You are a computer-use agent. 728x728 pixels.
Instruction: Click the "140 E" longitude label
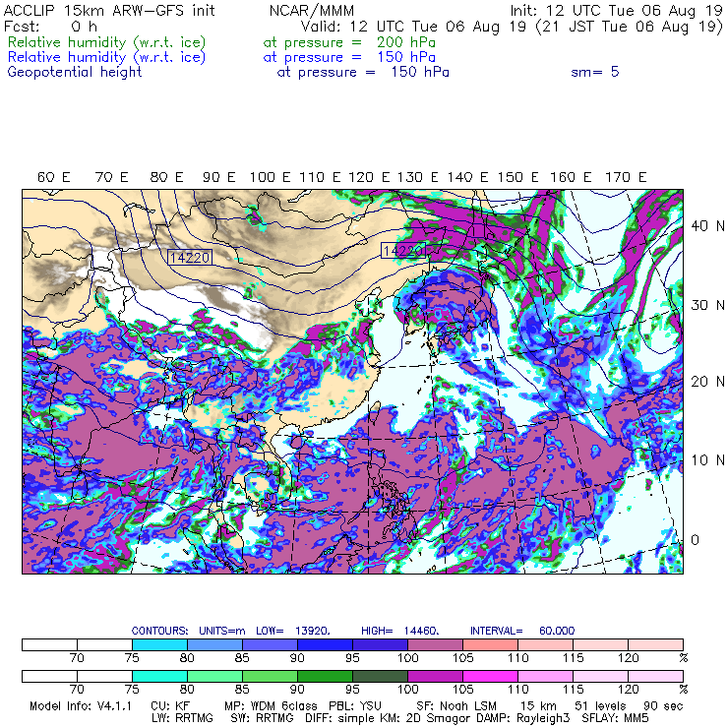pos(467,177)
